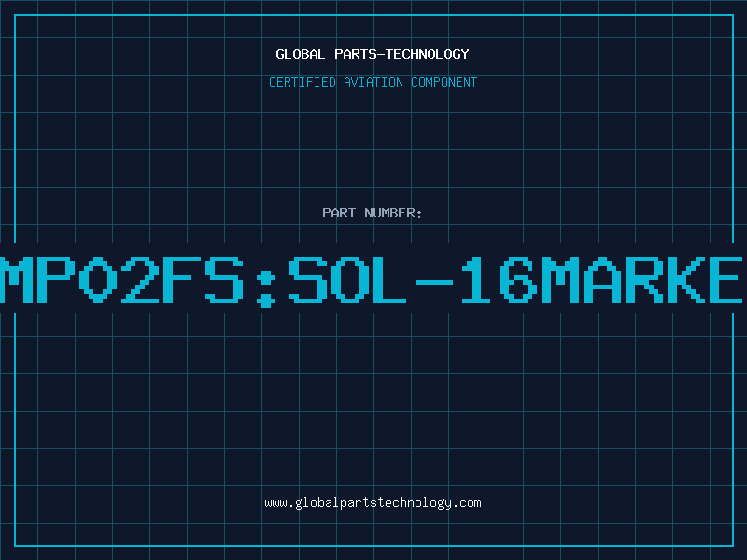This screenshot has width=747, height=560.
Task: Select the word COMPONENT in subtitle
Action: [444, 82]
